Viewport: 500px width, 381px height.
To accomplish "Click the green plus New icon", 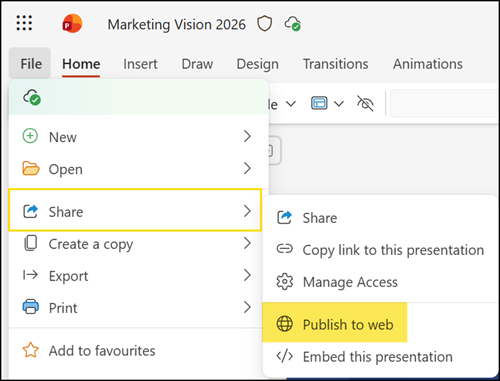I will (x=30, y=136).
